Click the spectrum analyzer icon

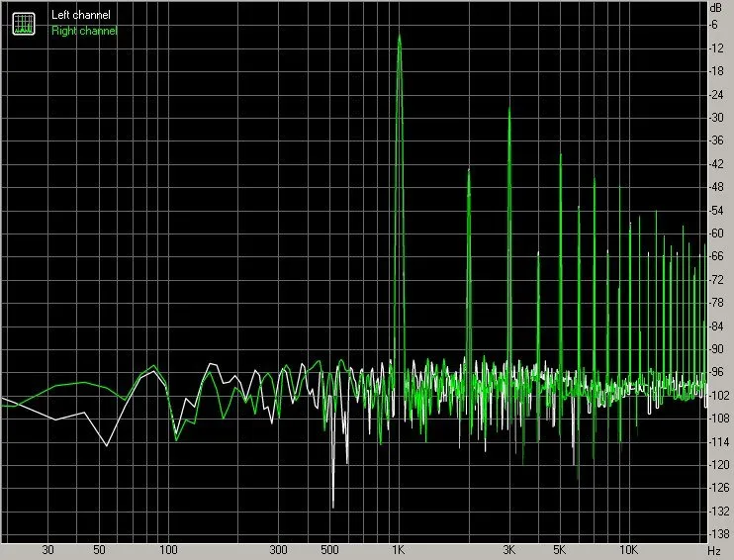(x=24, y=24)
